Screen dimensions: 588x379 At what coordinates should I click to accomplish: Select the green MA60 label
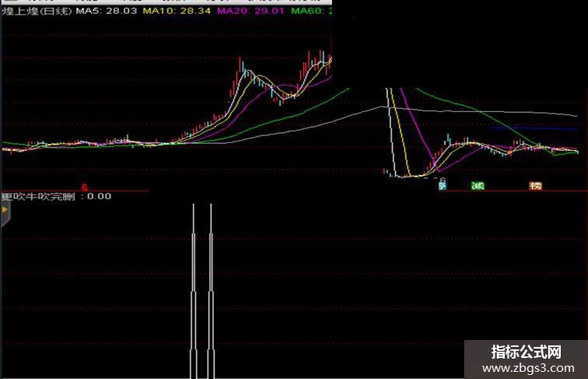[x=311, y=11]
